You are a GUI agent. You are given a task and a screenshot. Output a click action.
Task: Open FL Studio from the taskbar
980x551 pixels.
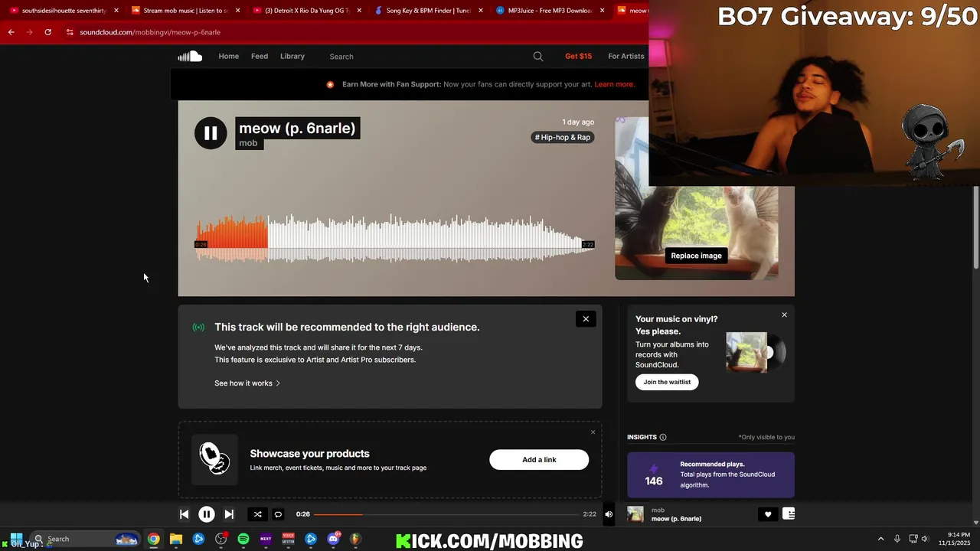355,539
